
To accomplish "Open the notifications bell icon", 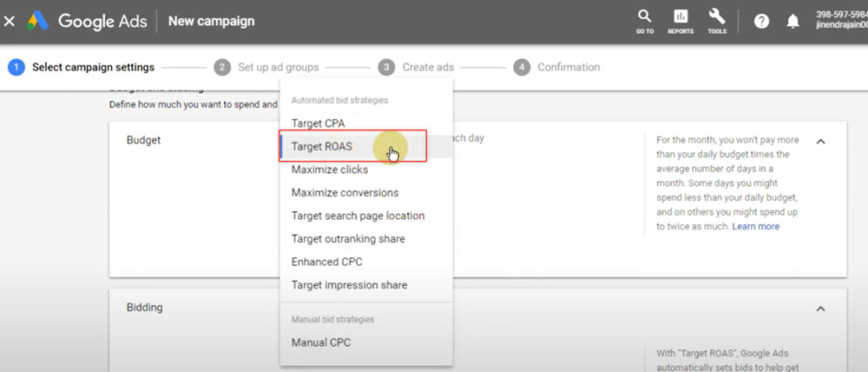I will point(793,22).
